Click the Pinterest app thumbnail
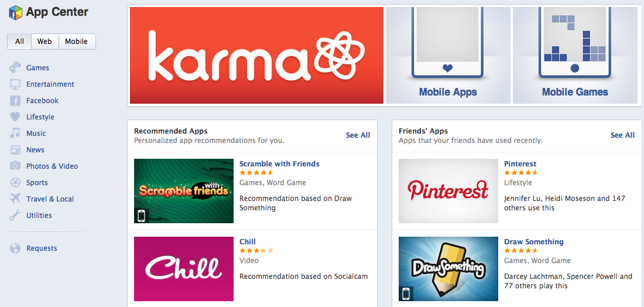 pyautogui.click(x=448, y=191)
